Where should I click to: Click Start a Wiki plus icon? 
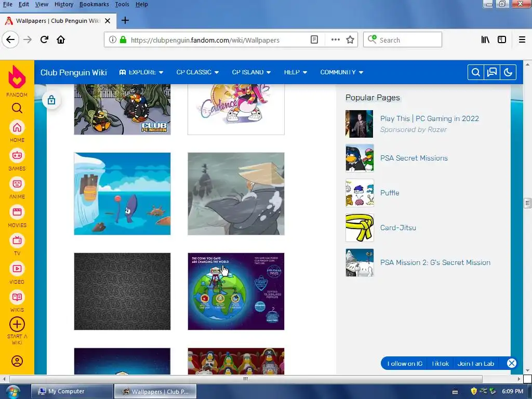[x=17, y=324]
